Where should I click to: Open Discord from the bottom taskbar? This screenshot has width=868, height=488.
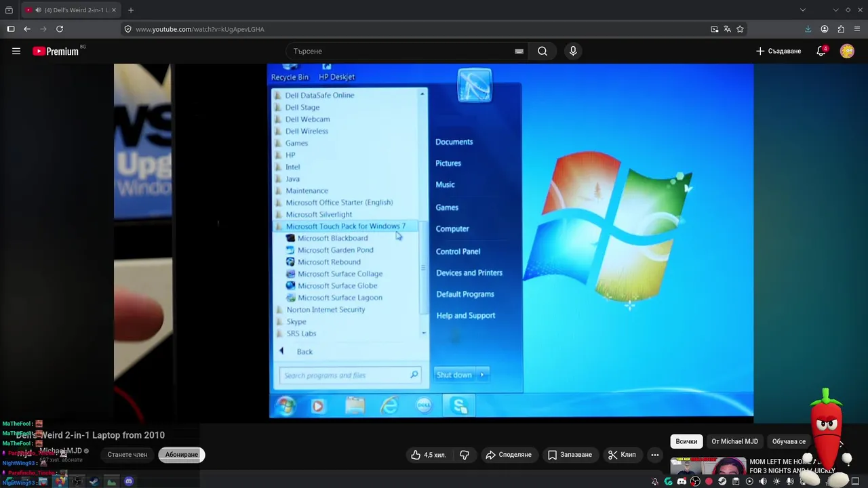129,481
